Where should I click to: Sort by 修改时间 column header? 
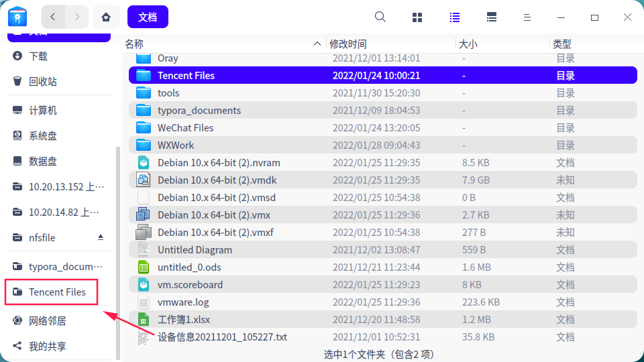(391, 44)
